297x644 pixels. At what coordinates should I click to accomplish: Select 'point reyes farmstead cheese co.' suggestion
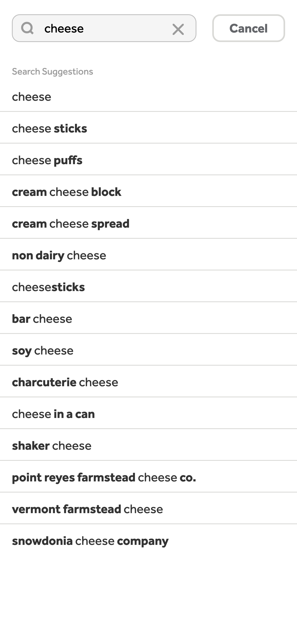(148, 477)
